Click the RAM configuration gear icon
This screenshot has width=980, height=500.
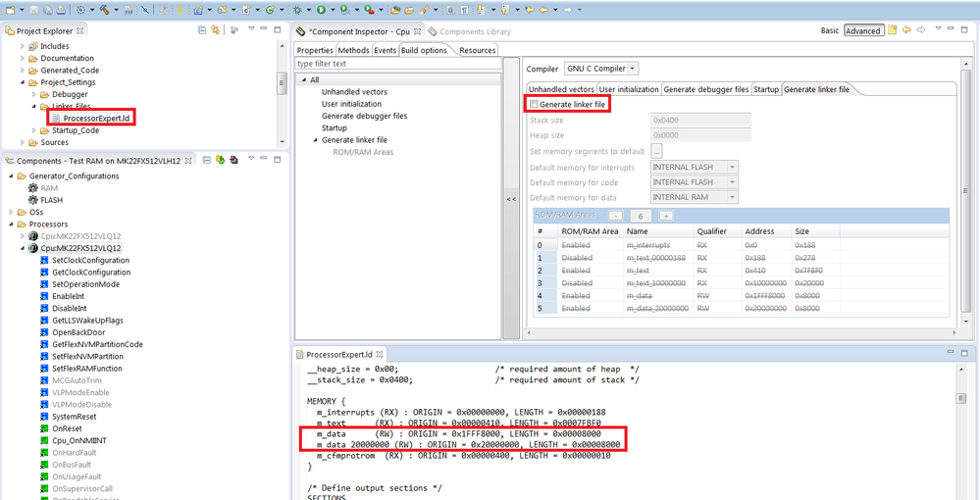(32, 188)
